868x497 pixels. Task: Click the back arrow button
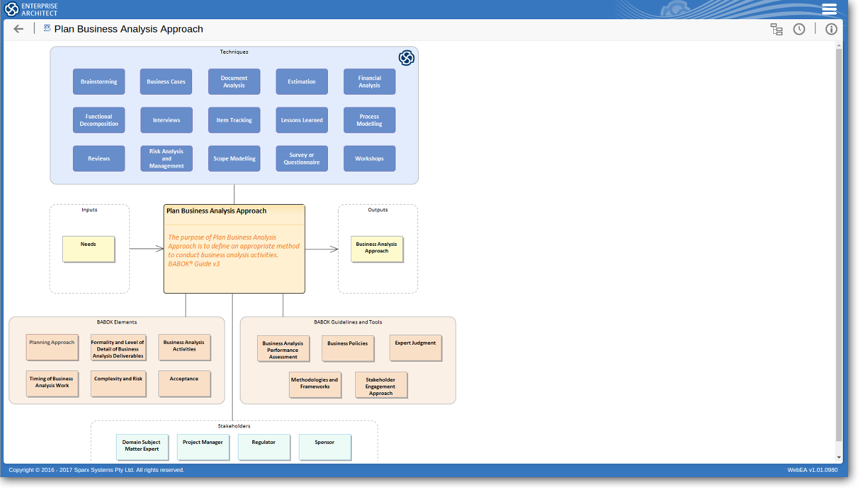[19, 29]
